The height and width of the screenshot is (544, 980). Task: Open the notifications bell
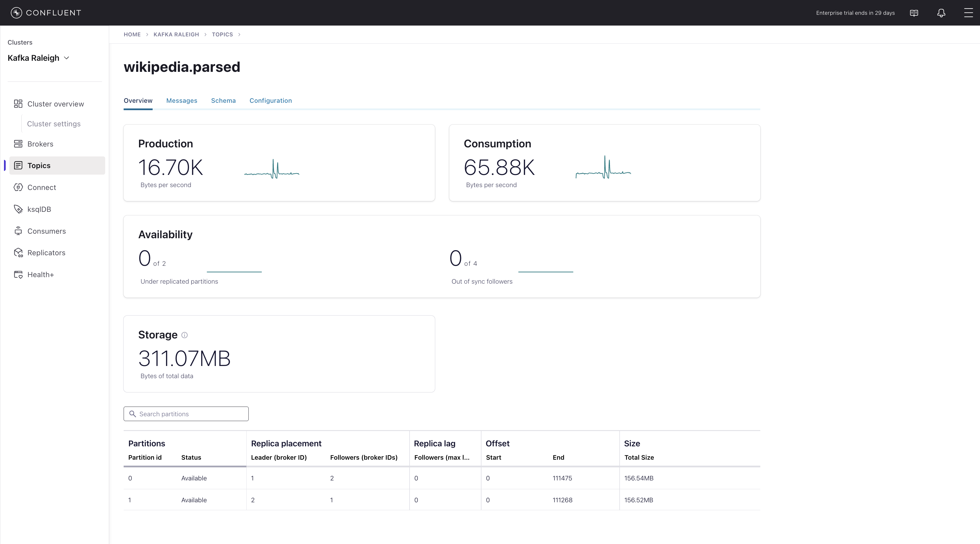tap(941, 13)
